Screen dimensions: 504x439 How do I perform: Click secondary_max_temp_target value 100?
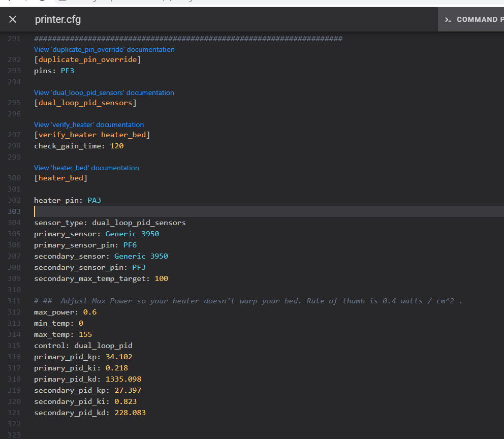pos(162,278)
